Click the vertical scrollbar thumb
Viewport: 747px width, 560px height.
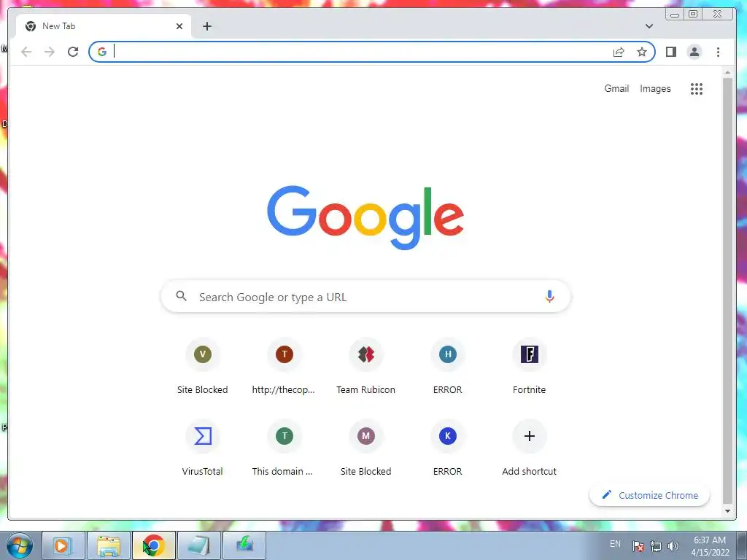coord(727,290)
